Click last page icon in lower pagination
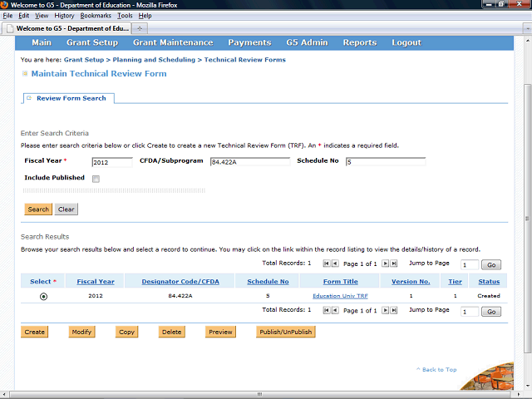Screen dimensions: 532x399 coord(393,310)
